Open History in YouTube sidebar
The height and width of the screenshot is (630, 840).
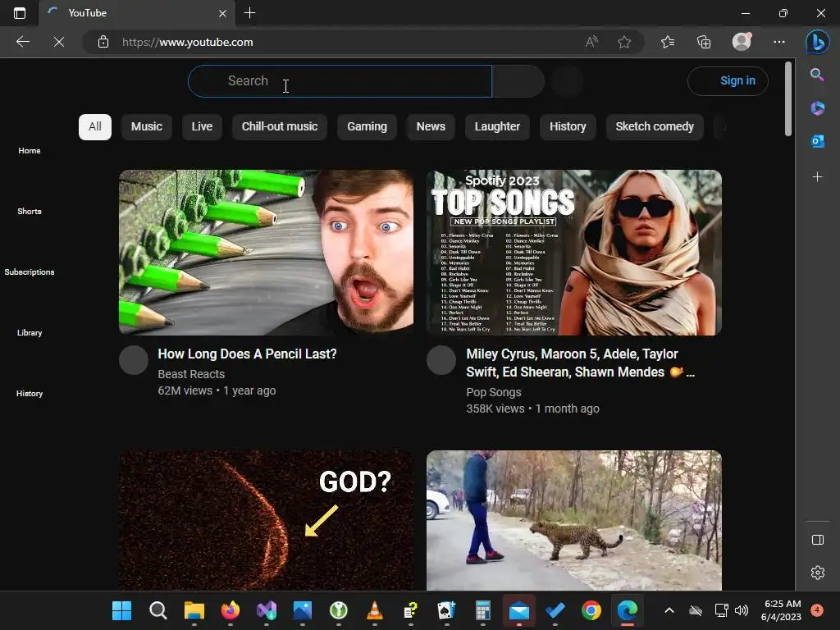click(30, 393)
